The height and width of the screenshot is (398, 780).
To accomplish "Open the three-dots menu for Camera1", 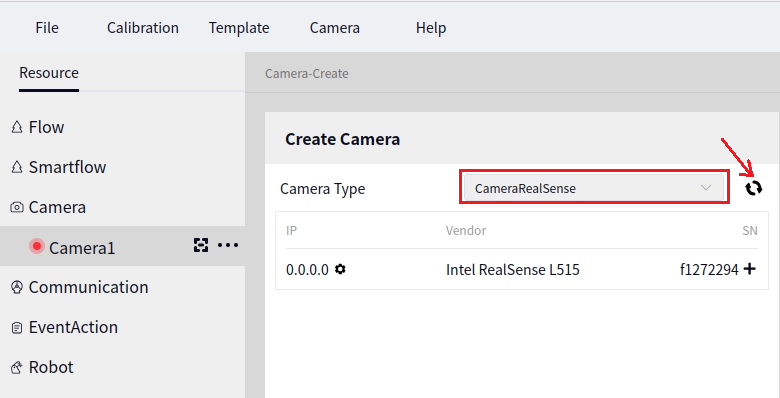I will click(228, 245).
